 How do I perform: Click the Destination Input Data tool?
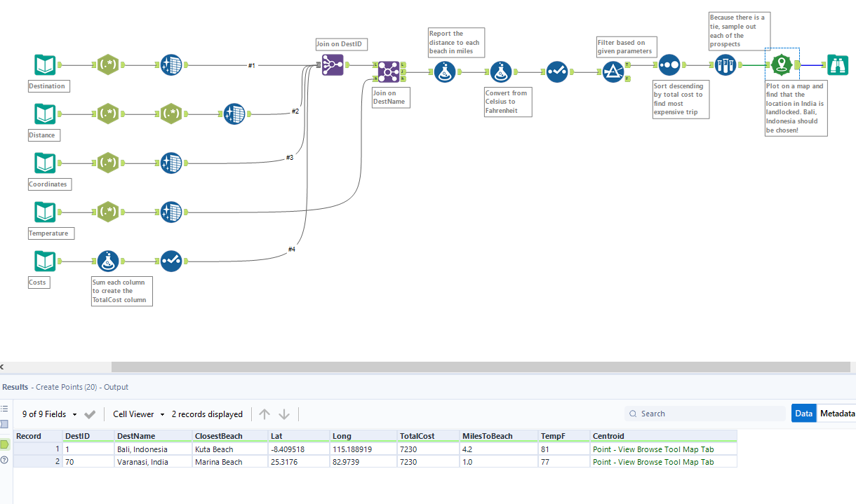(x=45, y=65)
